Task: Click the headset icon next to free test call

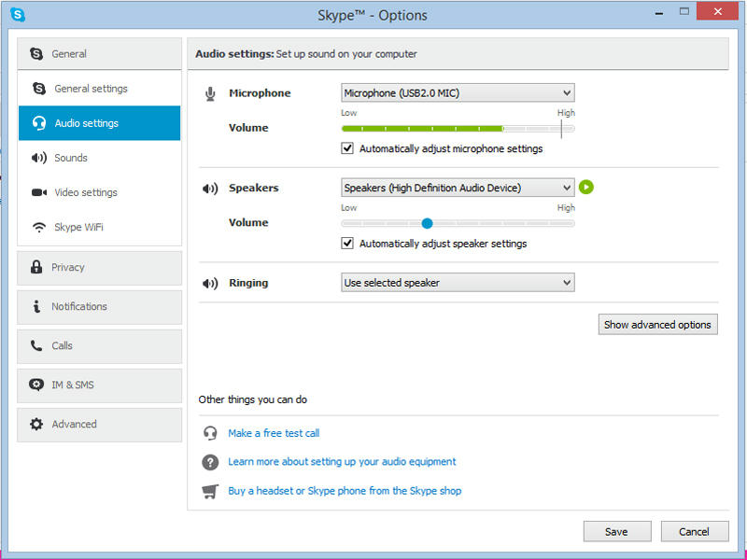Action: pos(210,433)
